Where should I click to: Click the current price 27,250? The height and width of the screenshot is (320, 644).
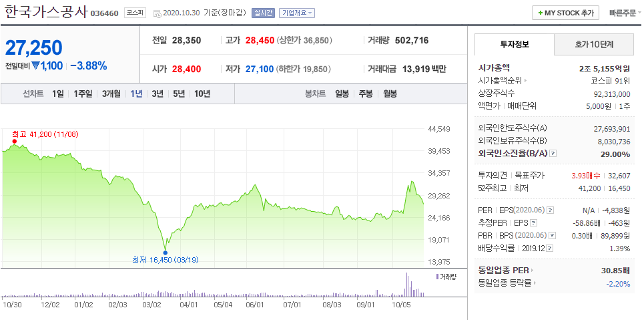[33, 47]
